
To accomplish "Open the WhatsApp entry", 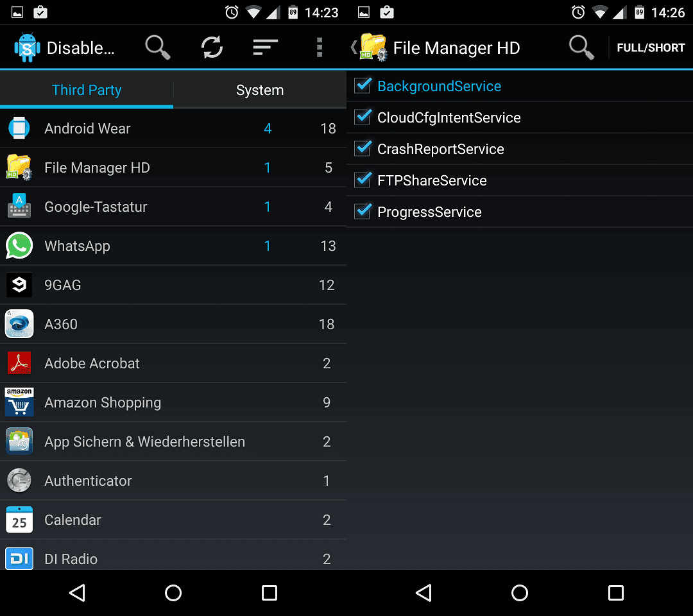I will [173, 246].
